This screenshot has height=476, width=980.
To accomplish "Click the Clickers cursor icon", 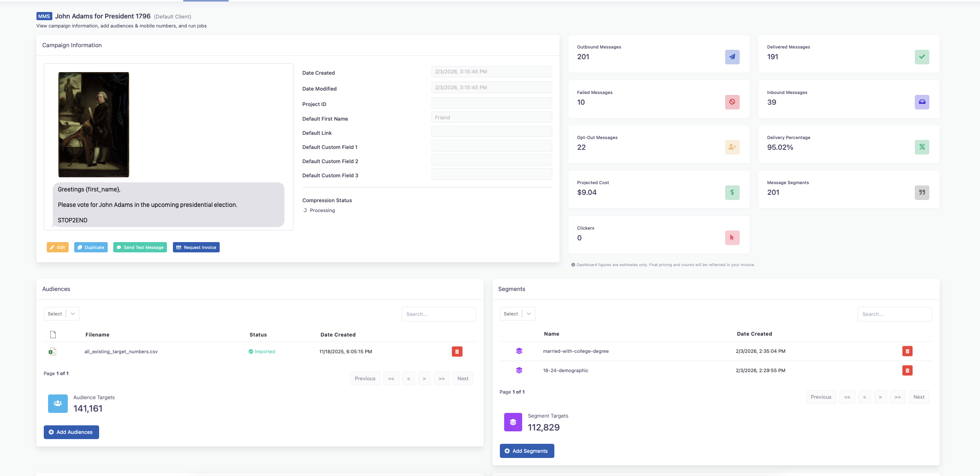I will click(732, 238).
